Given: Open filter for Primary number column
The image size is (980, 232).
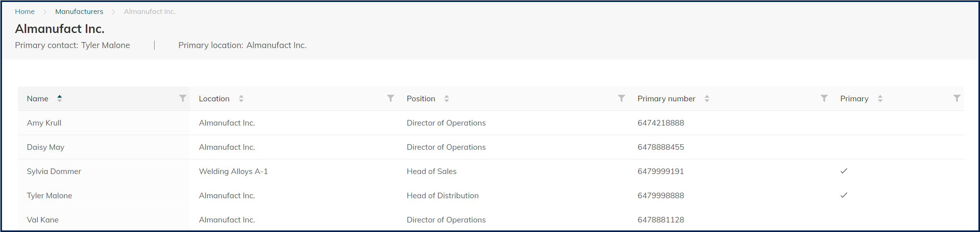Looking at the screenshot, I should (x=824, y=98).
